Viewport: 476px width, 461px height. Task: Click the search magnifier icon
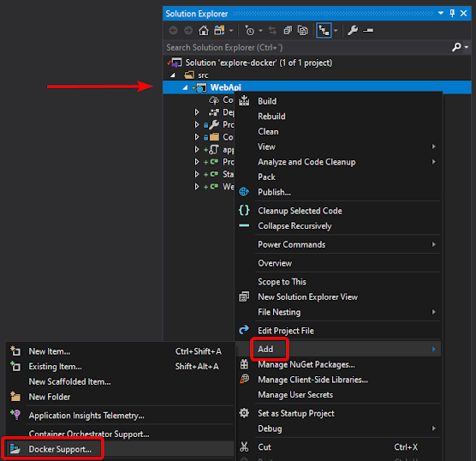pos(456,47)
